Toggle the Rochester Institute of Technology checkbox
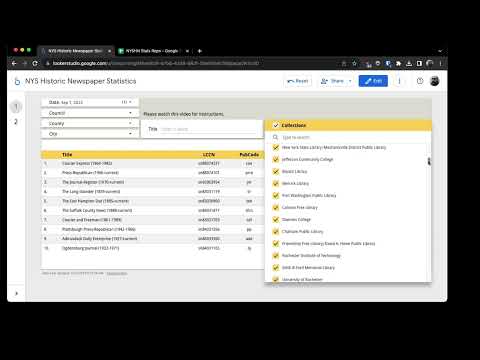The width and height of the screenshot is (480, 360). (x=276, y=255)
